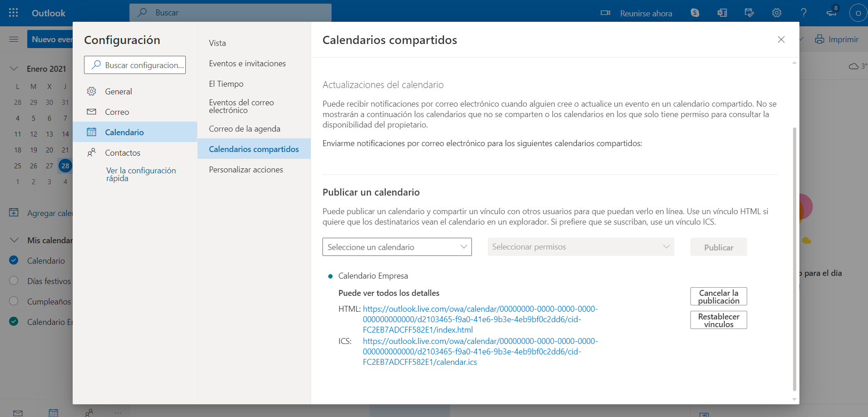
Task: Collapse the Enero 2021 mini calendar
Action: (14, 69)
